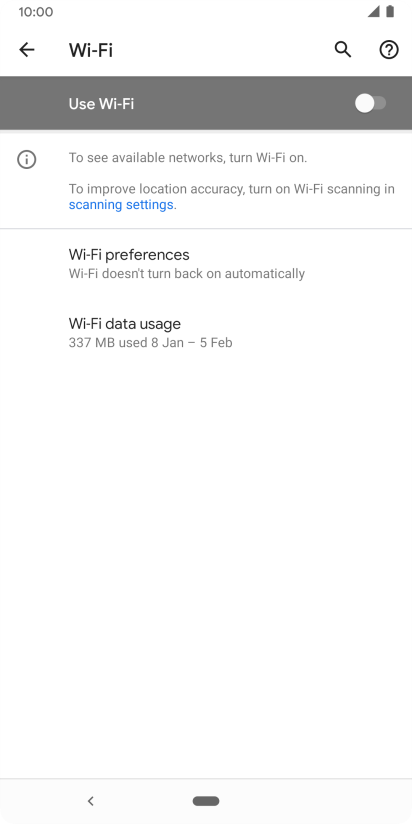The image size is (412, 824).
Task: Open search with the magnifier icon
Action: tap(343, 50)
